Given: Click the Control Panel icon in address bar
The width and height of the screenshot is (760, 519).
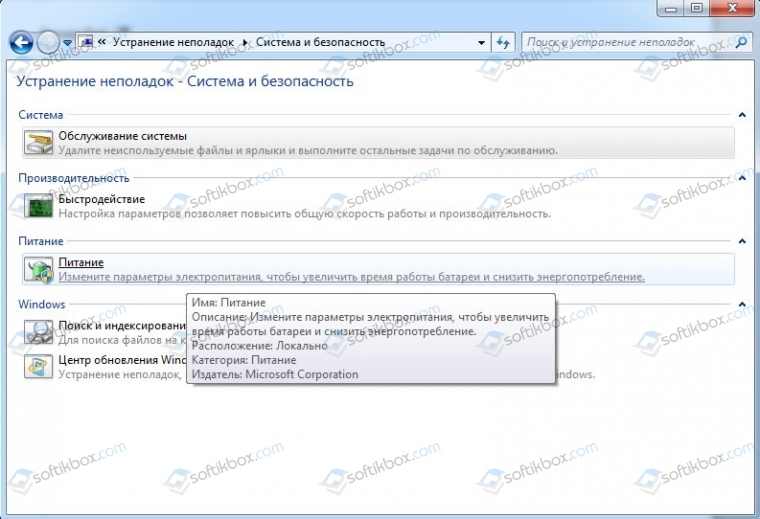Looking at the screenshot, I should click(x=86, y=42).
